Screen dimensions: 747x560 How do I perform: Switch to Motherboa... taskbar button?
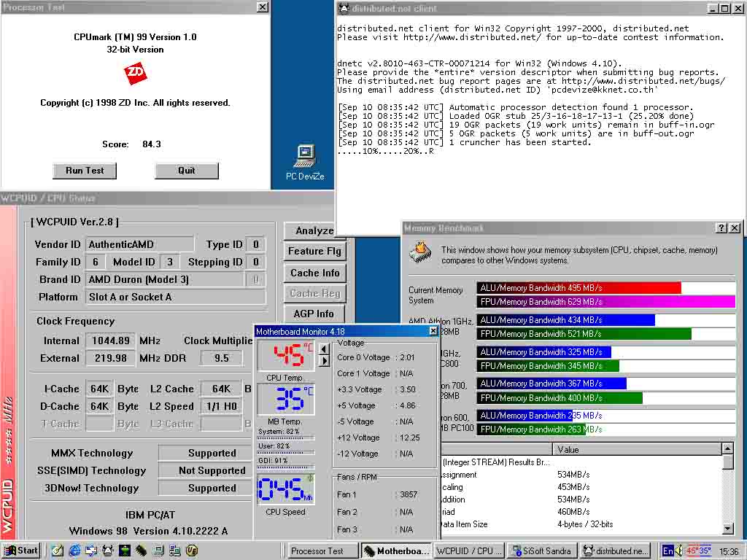coord(396,551)
